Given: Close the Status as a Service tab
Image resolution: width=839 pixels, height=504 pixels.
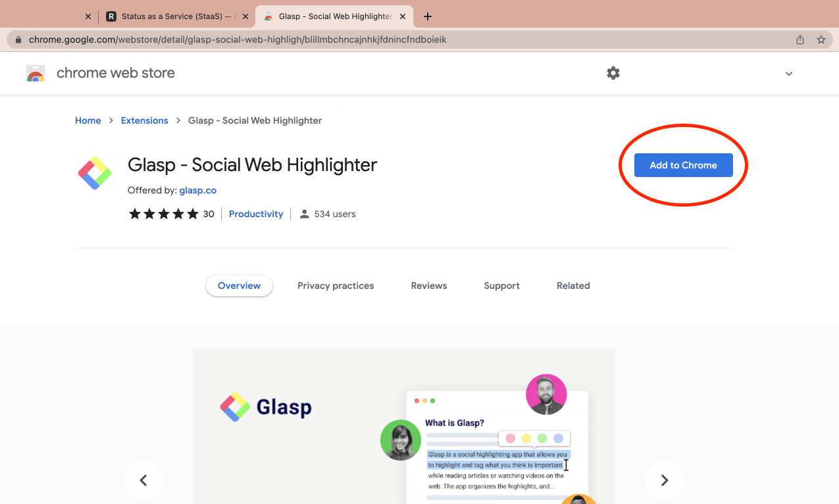Looking at the screenshot, I should [x=245, y=16].
